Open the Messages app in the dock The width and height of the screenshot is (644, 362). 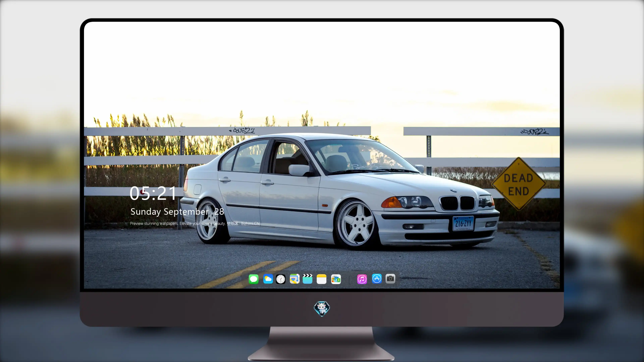254,279
